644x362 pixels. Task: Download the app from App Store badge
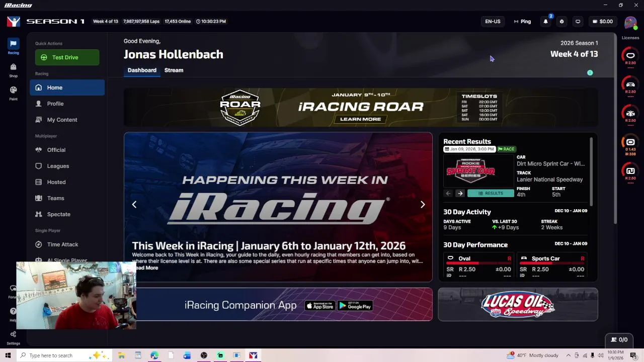[319, 306]
